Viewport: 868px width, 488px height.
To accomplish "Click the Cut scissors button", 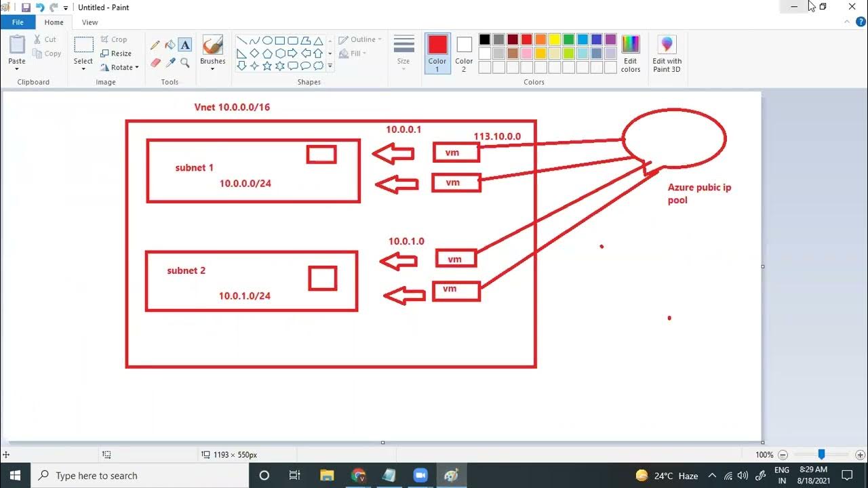I will [x=45, y=39].
